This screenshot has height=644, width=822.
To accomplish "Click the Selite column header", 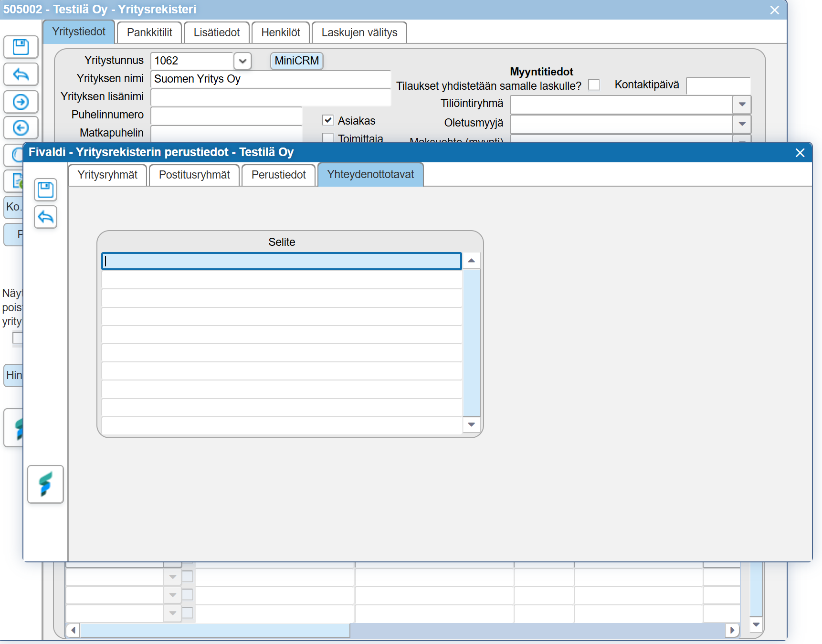I will [x=282, y=242].
